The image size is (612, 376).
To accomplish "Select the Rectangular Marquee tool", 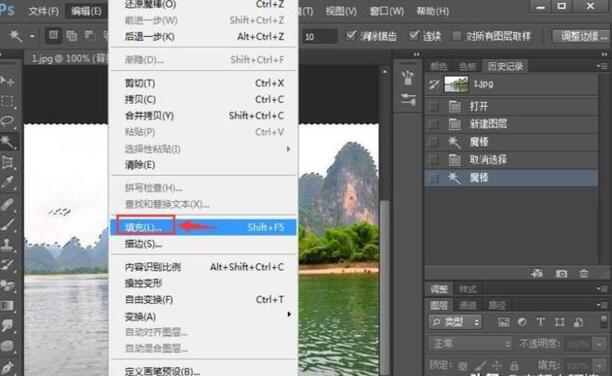I will [x=7, y=101].
